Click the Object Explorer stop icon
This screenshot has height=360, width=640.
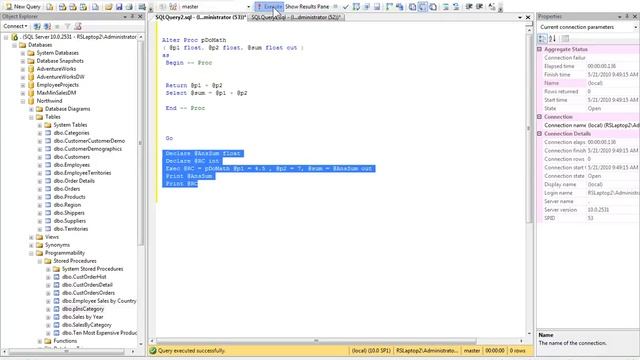coord(57,26)
